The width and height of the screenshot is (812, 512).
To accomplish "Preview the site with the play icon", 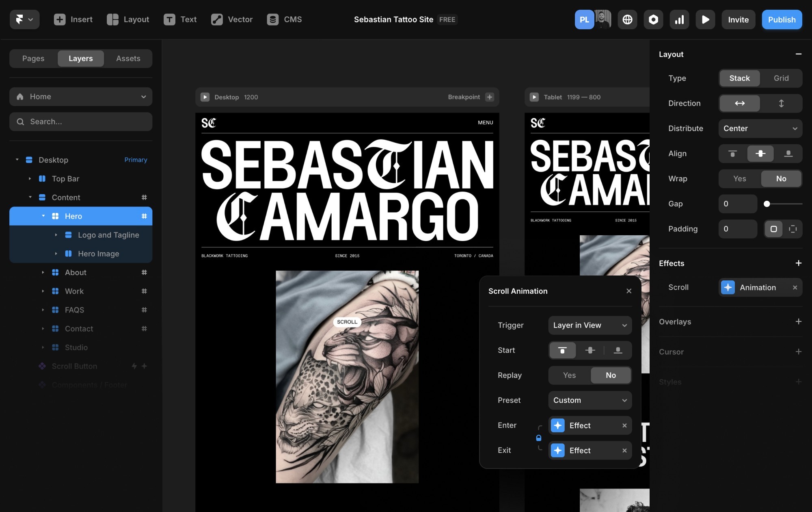I will tap(705, 20).
